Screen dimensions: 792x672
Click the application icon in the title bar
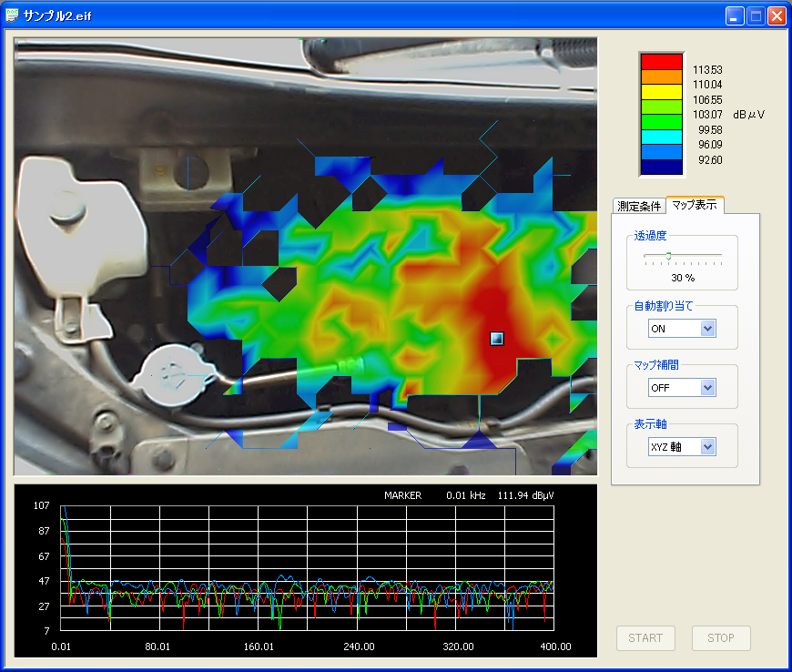(x=12, y=15)
